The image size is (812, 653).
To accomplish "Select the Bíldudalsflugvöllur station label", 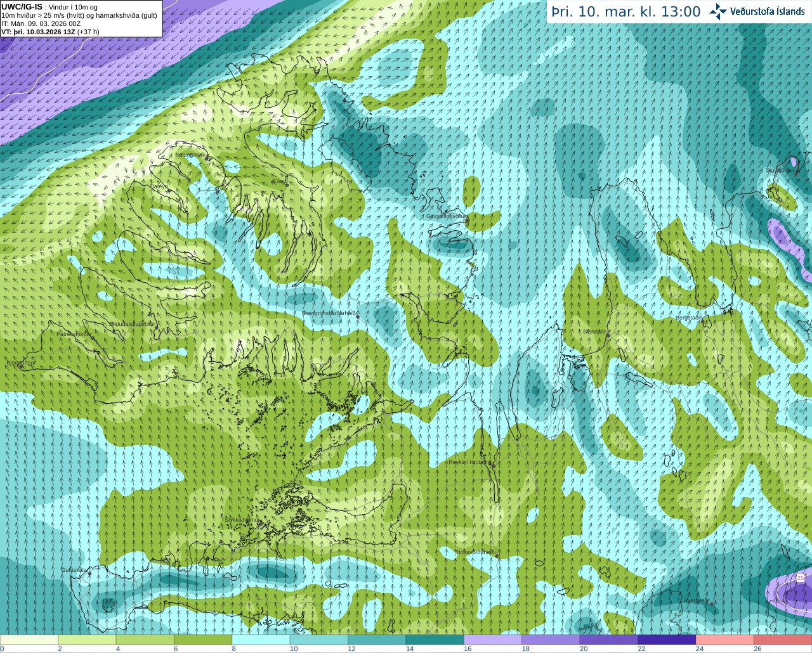I will click(x=132, y=323).
